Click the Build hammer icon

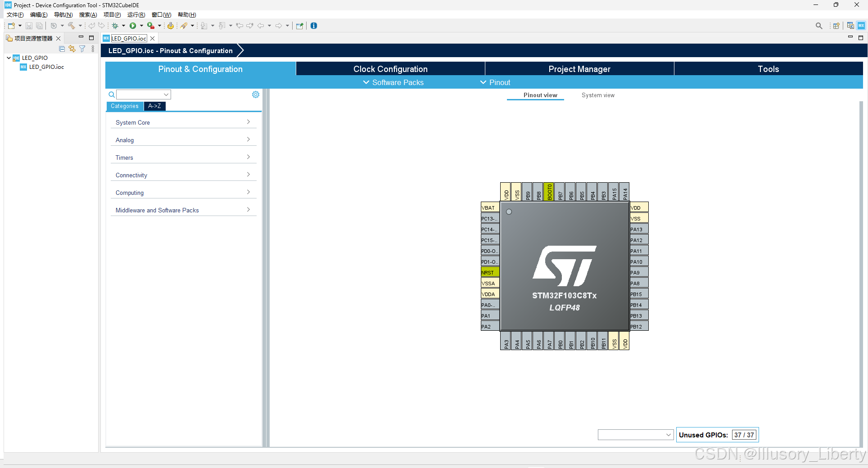(x=71, y=26)
